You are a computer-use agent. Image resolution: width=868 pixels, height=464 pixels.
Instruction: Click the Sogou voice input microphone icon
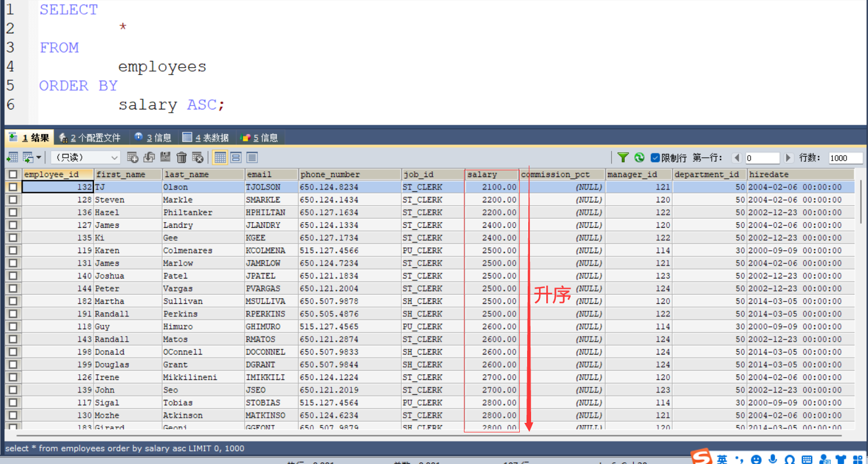(773, 459)
